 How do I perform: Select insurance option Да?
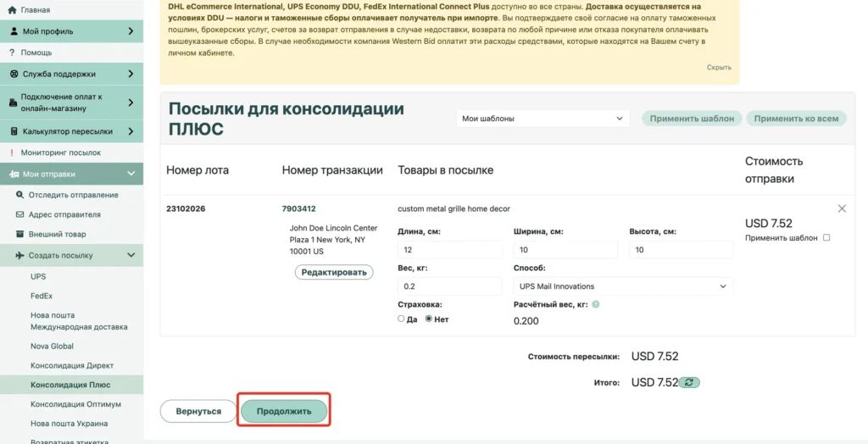[401, 319]
